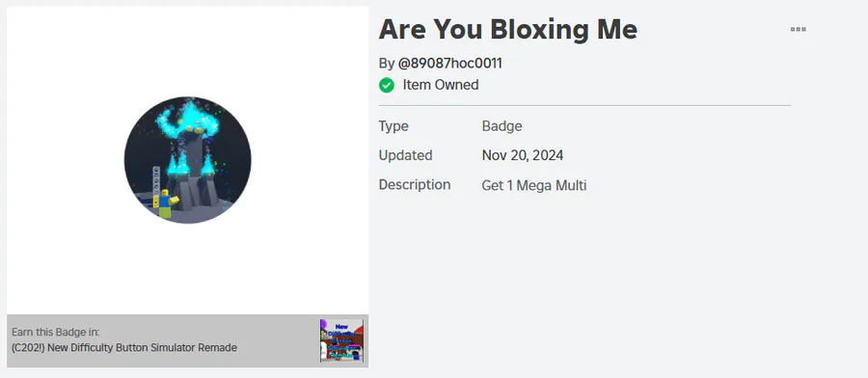Click the large cyan flame atop badge tower
The image size is (868, 378).
coord(187,119)
